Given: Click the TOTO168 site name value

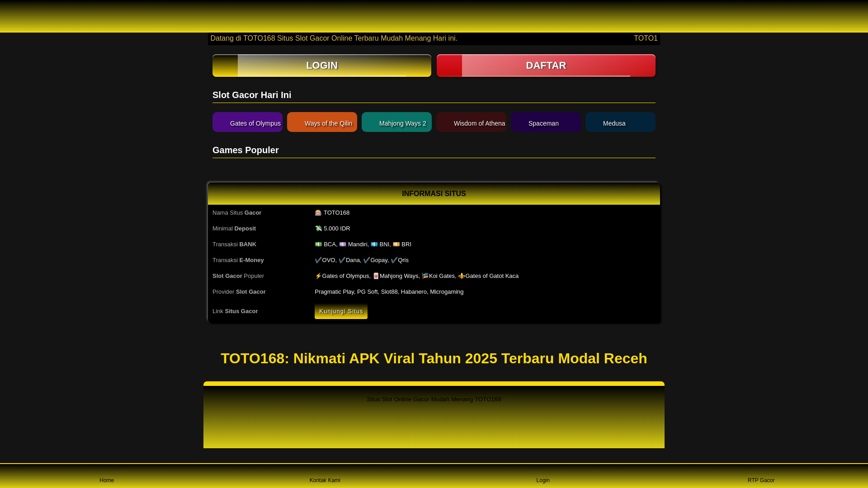Looking at the screenshot, I should (332, 213).
